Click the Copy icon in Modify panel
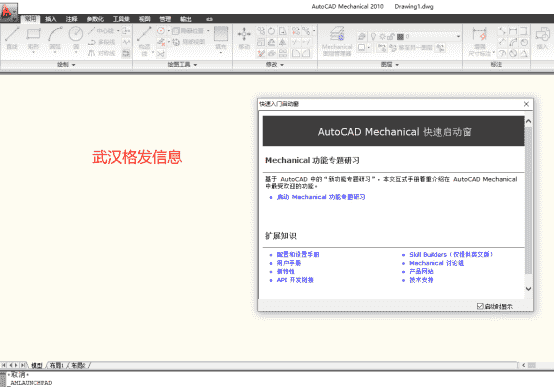This screenshot has width=554, height=387. 261,31
